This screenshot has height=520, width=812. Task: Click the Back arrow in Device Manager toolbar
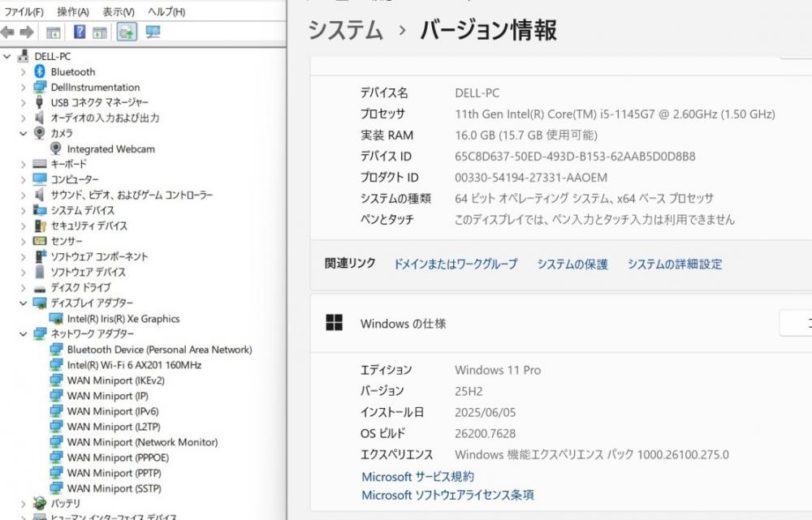click(8, 32)
